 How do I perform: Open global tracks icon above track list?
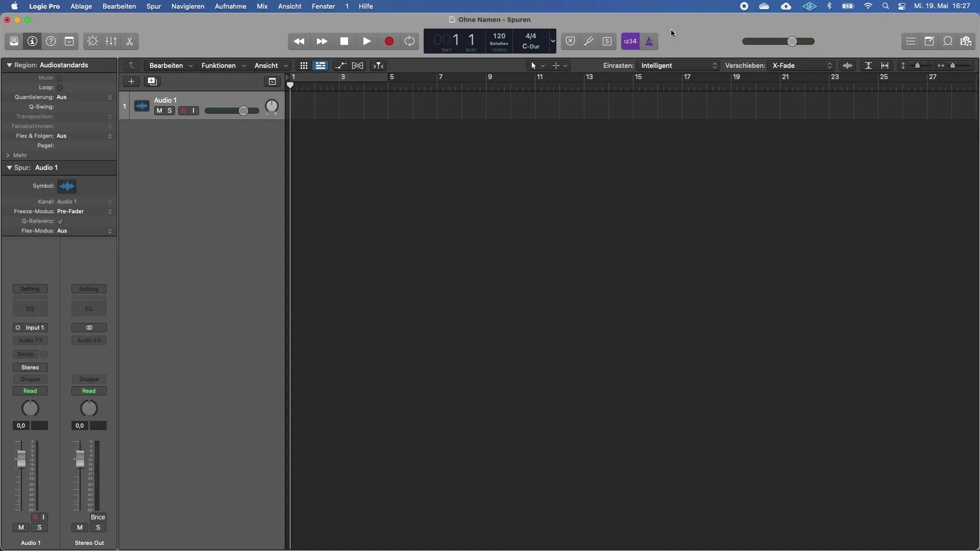pyautogui.click(x=273, y=82)
